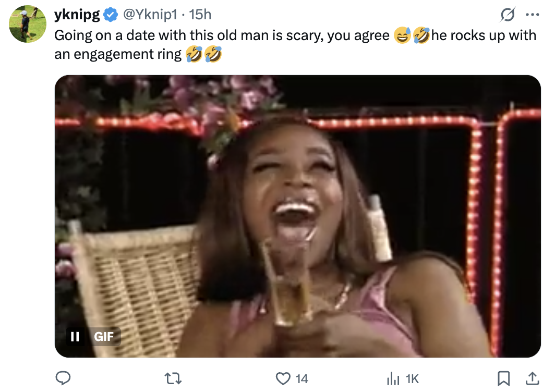Click the sweat-smile emoji after 'you agree'
Image resolution: width=555 pixels, height=392 pixels.
coord(402,35)
